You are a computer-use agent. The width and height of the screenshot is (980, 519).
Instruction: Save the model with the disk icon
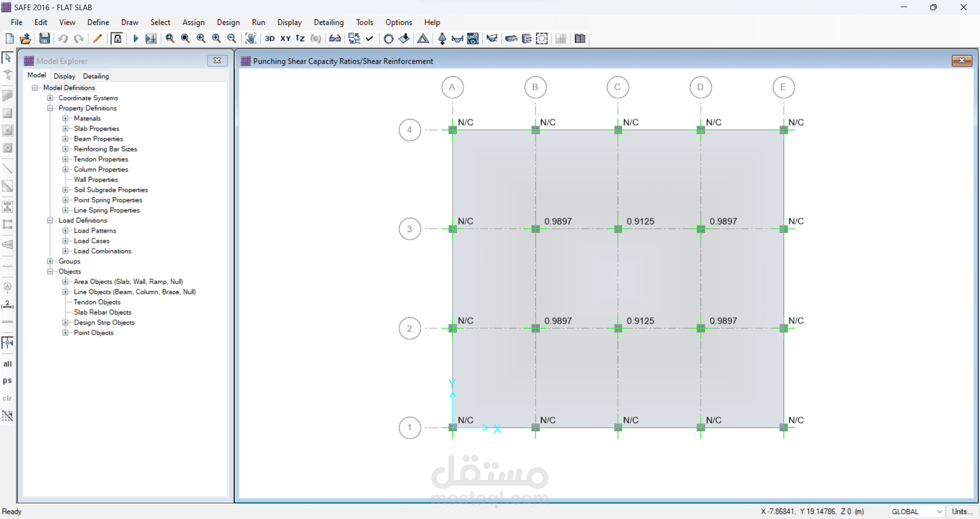pyautogui.click(x=45, y=38)
